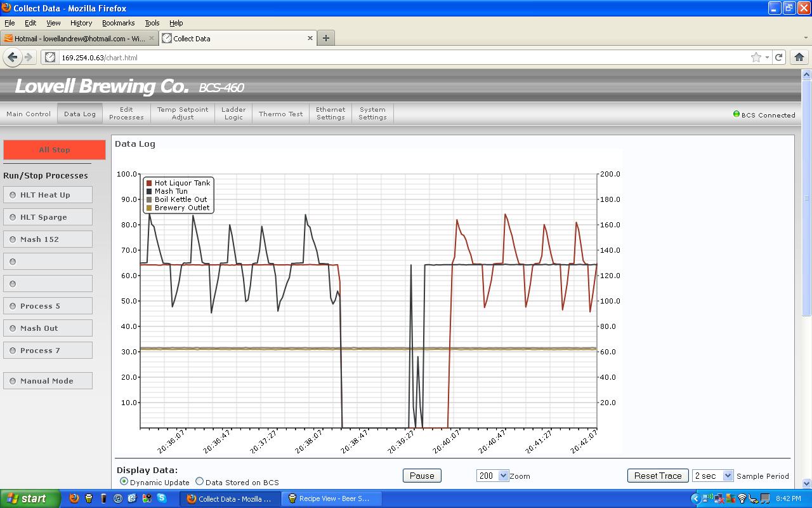The width and height of the screenshot is (812, 508).
Task: Click the pen-and-page quick launch icon
Action: point(133,498)
